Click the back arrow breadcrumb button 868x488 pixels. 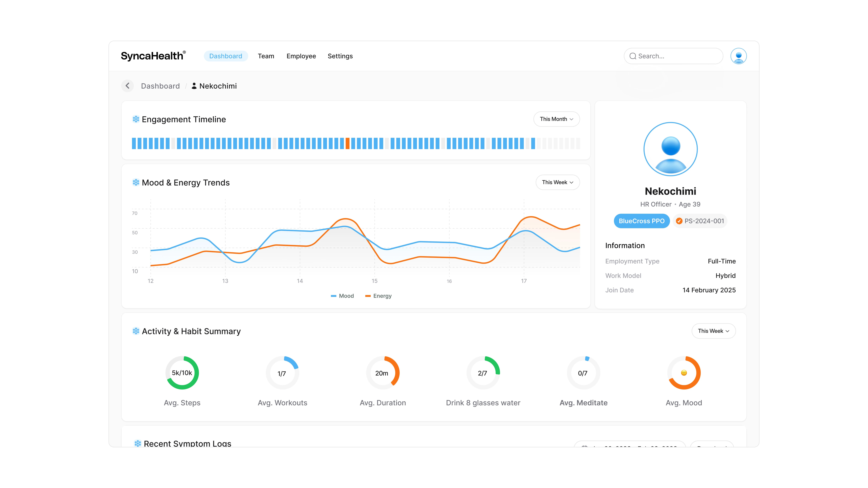coord(127,86)
